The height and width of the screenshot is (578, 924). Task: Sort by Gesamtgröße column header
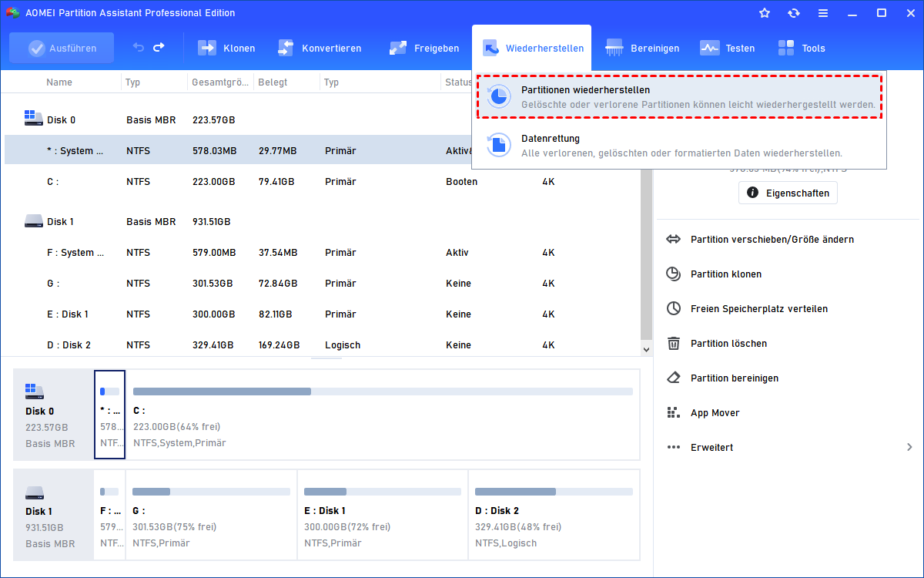coord(220,82)
